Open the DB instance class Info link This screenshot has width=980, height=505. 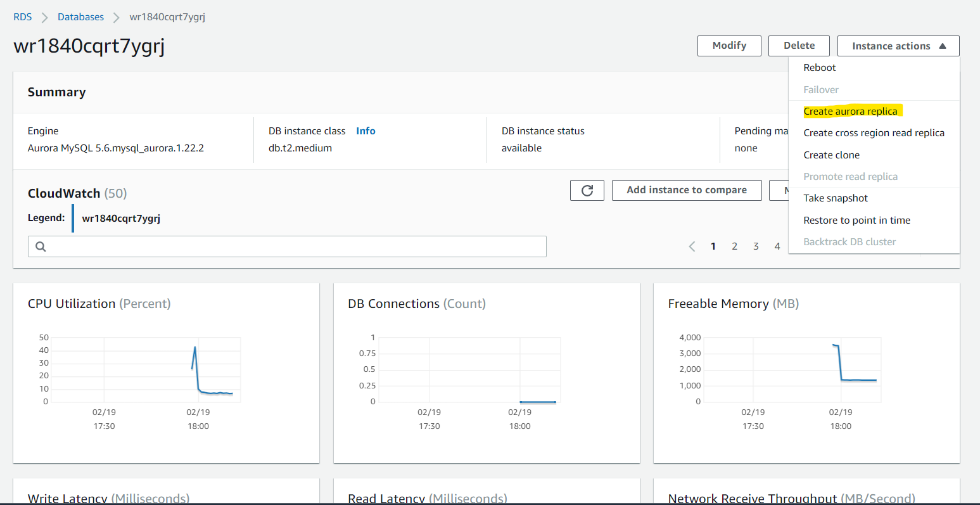366,131
